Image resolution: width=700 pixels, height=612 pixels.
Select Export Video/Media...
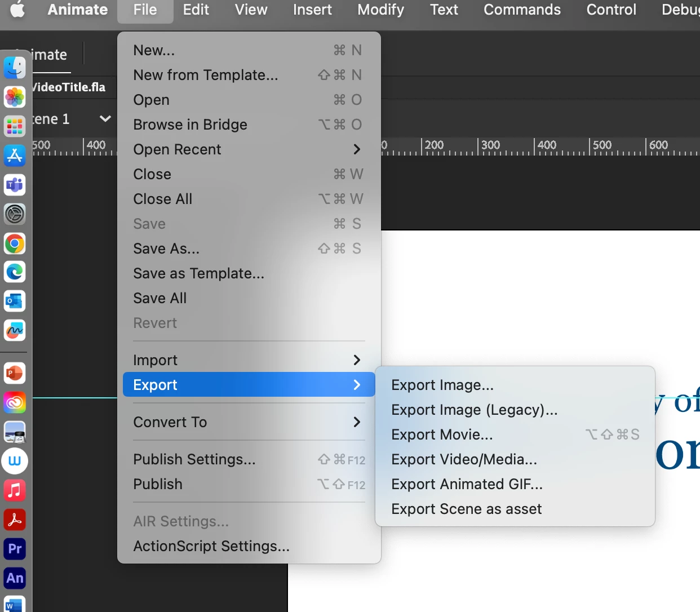click(x=515, y=459)
